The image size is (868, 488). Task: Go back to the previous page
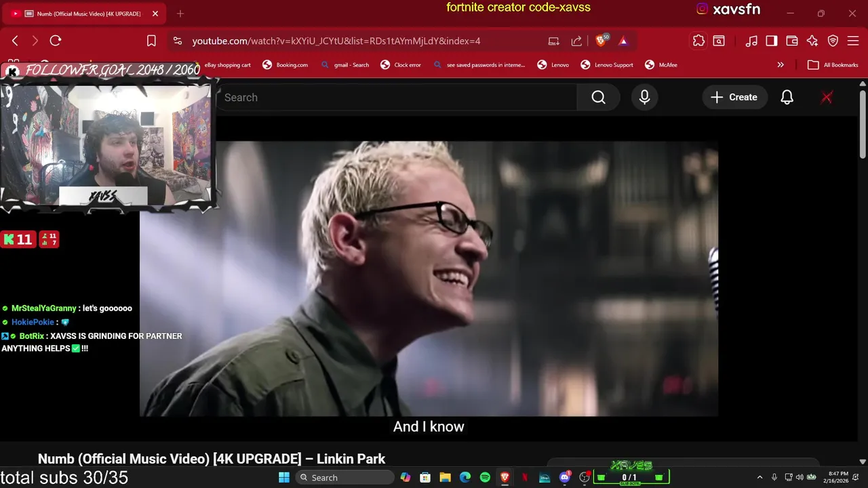point(15,41)
